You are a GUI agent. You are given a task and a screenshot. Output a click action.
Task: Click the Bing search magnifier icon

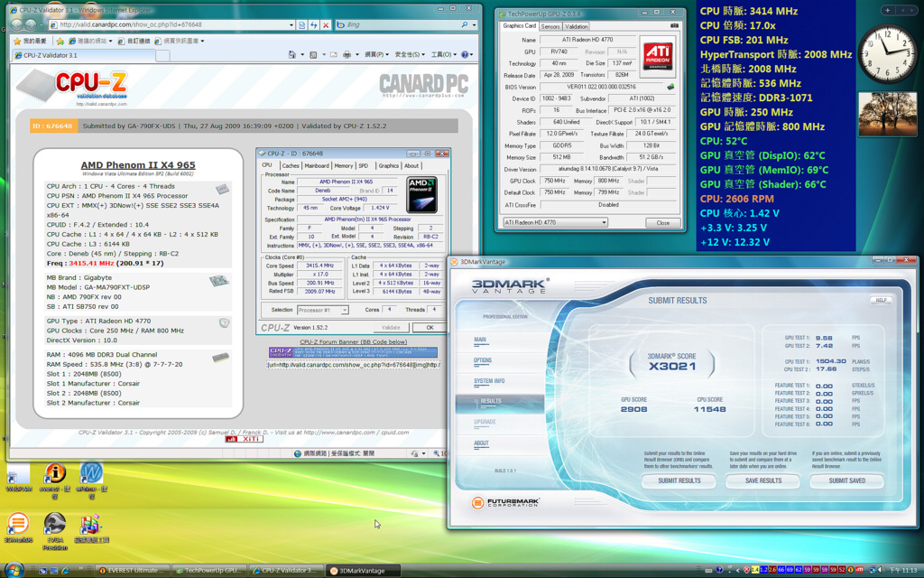[465, 24]
